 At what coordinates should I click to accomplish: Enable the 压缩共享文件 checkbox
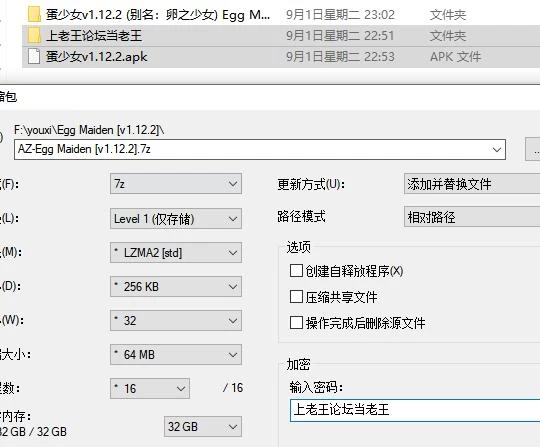296,297
